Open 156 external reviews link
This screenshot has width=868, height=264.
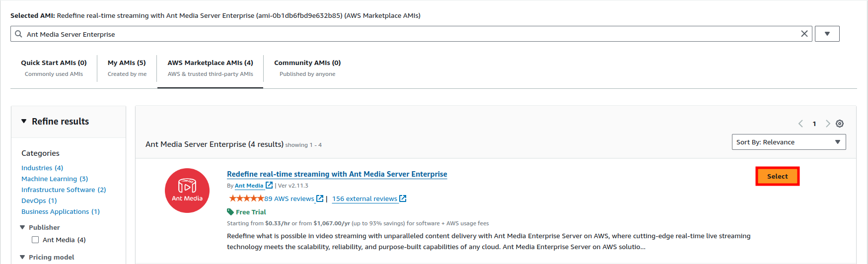pos(364,198)
